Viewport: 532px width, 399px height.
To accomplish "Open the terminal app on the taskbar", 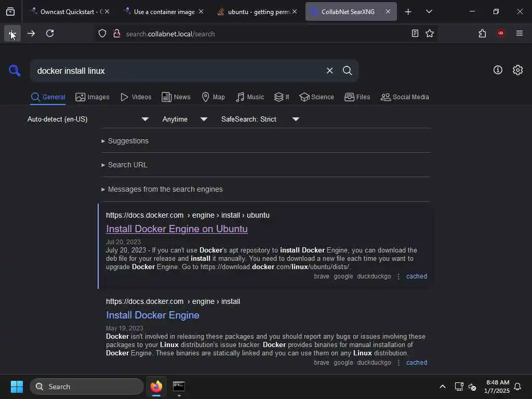I will point(179,387).
